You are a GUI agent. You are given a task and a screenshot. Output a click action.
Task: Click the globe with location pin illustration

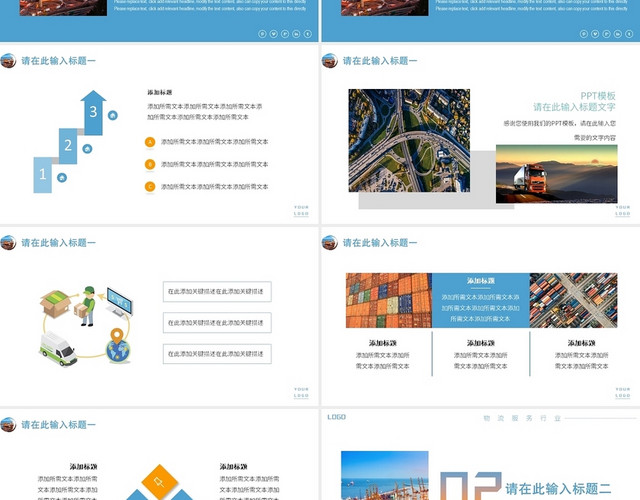118,346
